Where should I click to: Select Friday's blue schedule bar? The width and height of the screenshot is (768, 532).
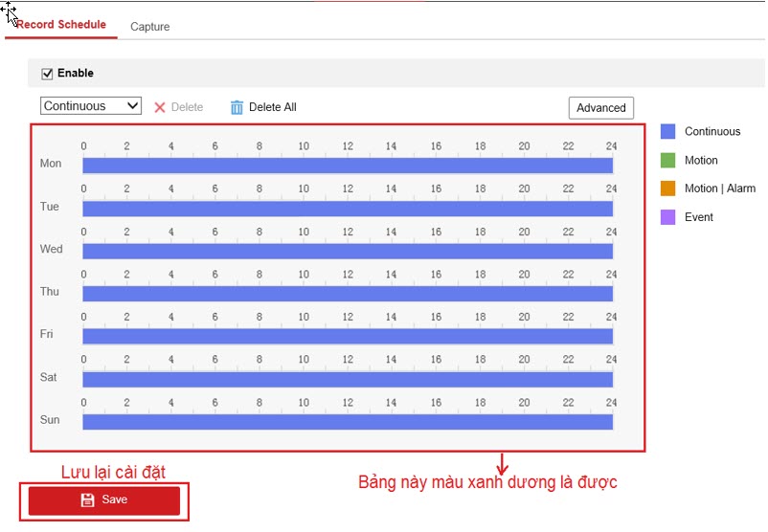coord(347,336)
